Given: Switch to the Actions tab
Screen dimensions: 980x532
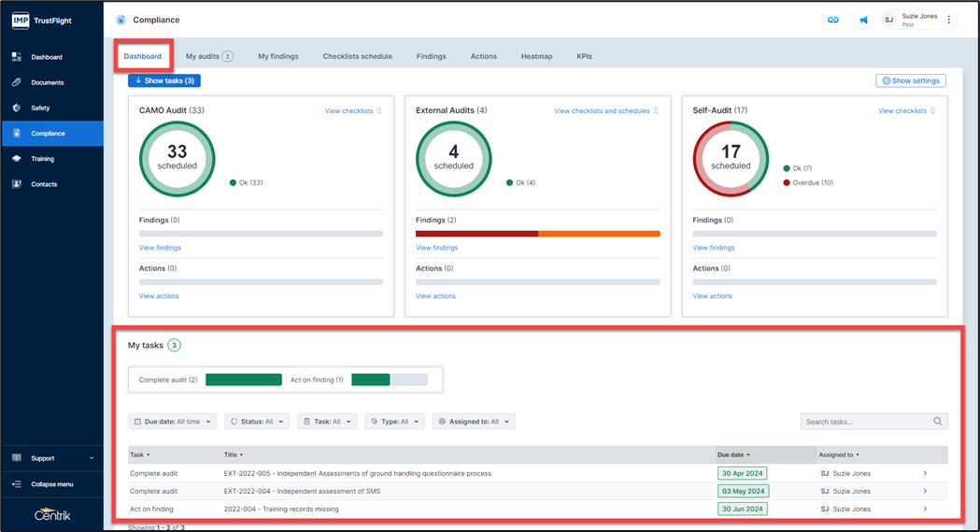Looking at the screenshot, I should (x=484, y=56).
